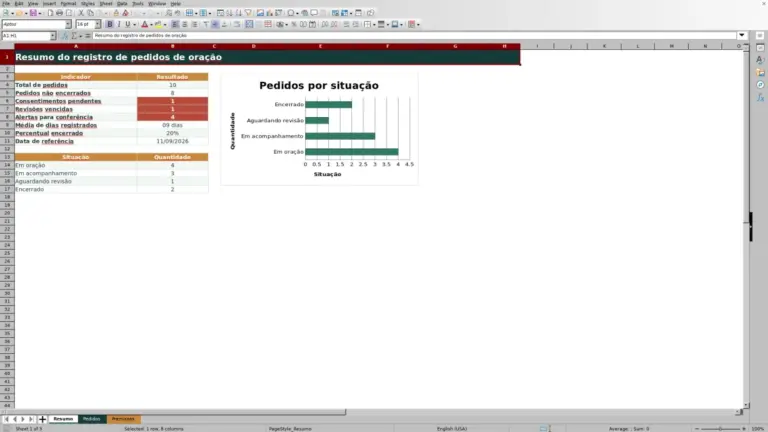The width and height of the screenshot is (768, 432).
Task: Click the Cut scissors icon
Action: pos(81,13)
